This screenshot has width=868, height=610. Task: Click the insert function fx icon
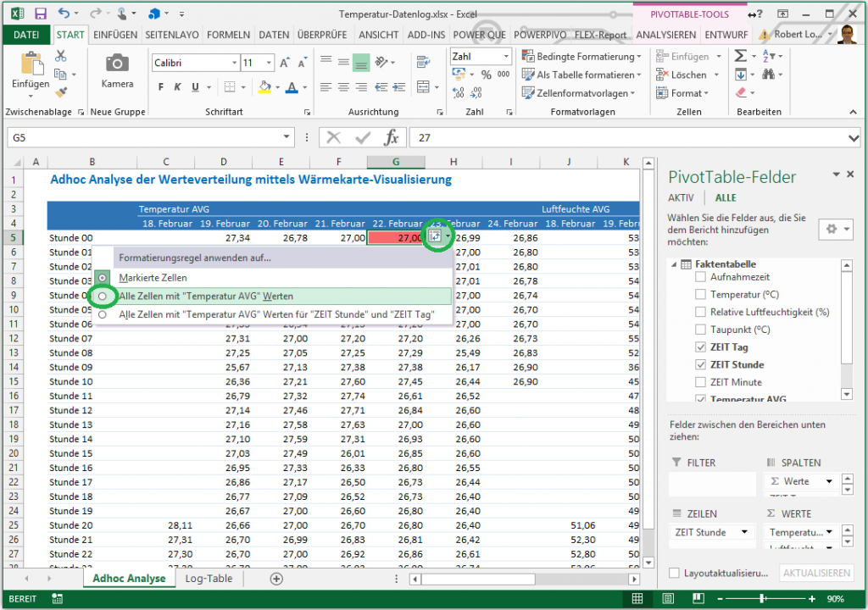click(x=391, y=137)
